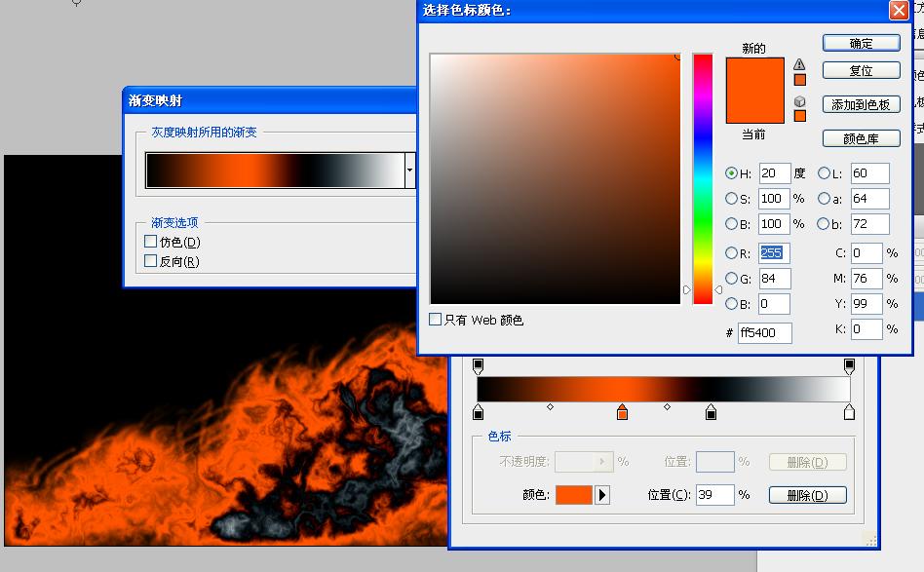Select the right opacity stop above gradient

[849, 366]
